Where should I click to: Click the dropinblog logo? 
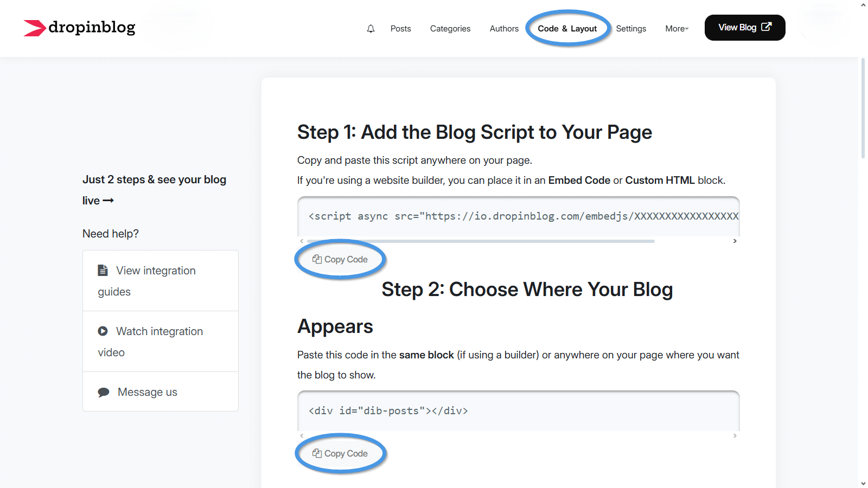point(79,28)
